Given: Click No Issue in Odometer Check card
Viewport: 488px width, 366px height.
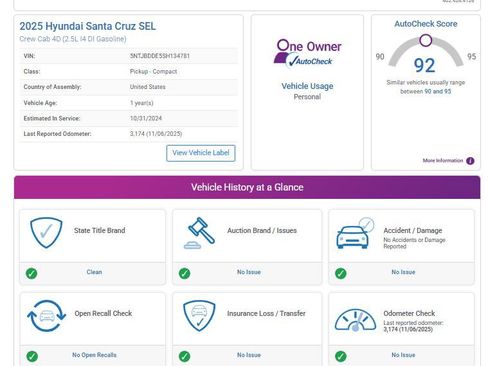Looking at the screenshot, I should 403,355.
